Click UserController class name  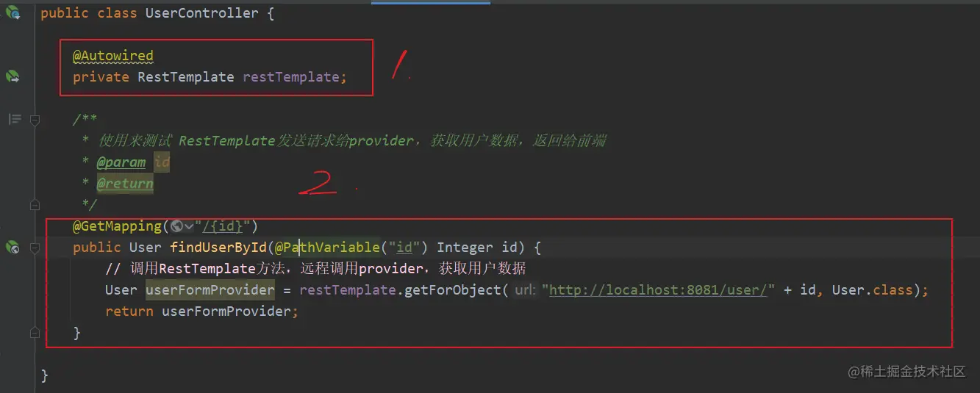[x=202, y=13]
